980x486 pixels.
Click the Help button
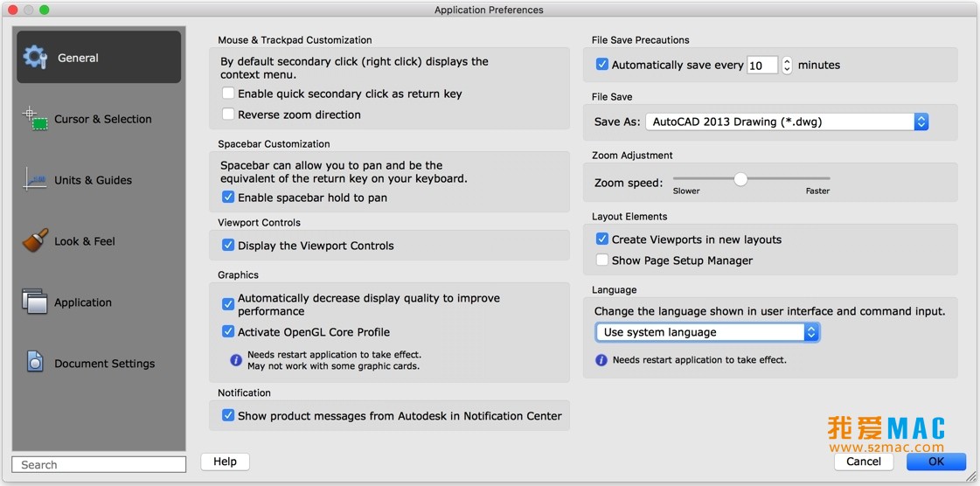click(225, 462)
